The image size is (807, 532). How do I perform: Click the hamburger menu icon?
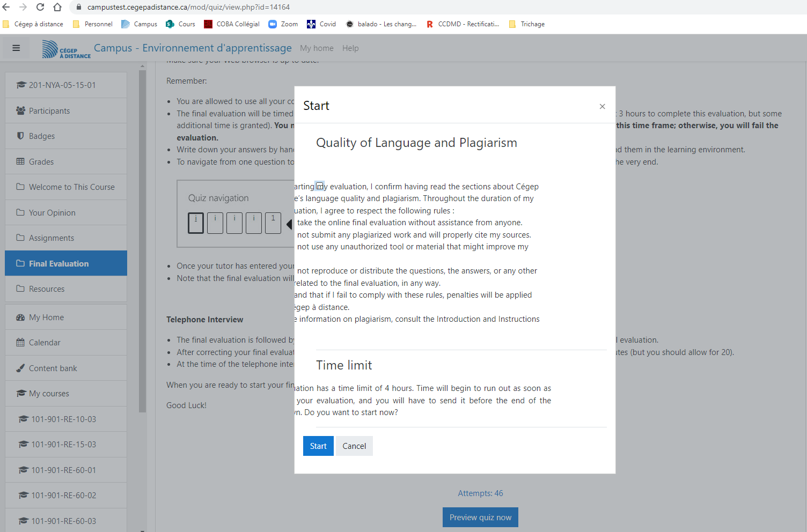(x=16, y=48)
